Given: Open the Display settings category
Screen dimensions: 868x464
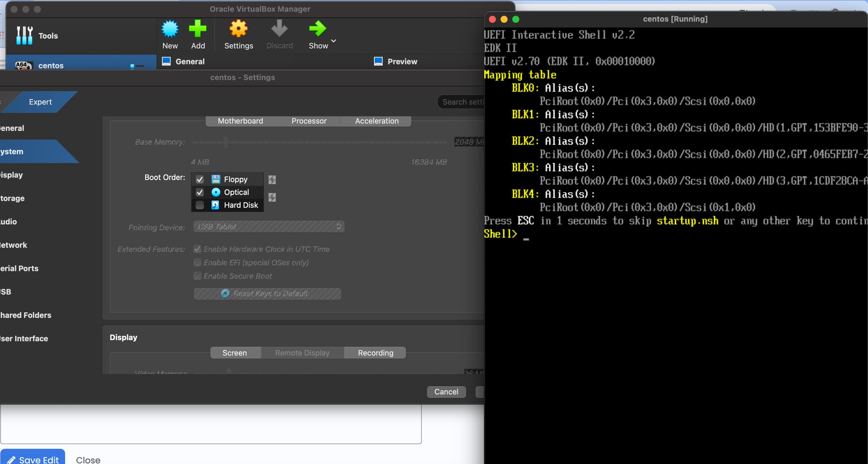Looking at the screenshot, I should click(12, 175).
